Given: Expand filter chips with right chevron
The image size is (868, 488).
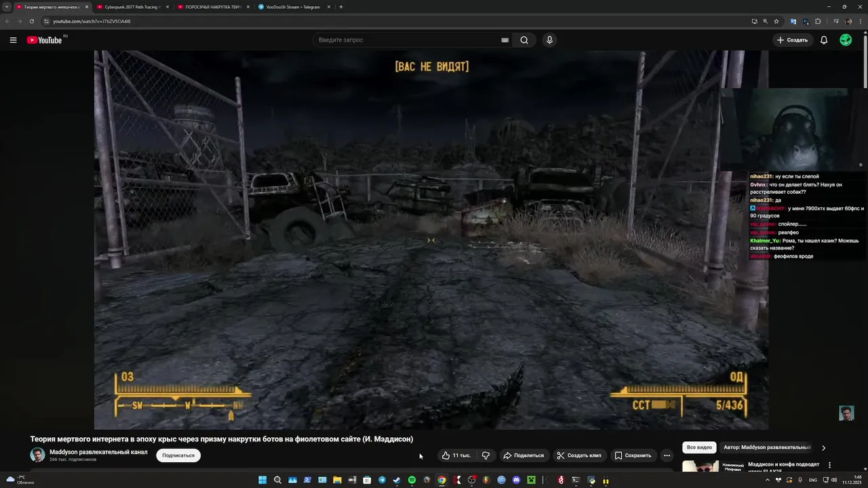Looking at the screenshot, I should pos(823,447).
